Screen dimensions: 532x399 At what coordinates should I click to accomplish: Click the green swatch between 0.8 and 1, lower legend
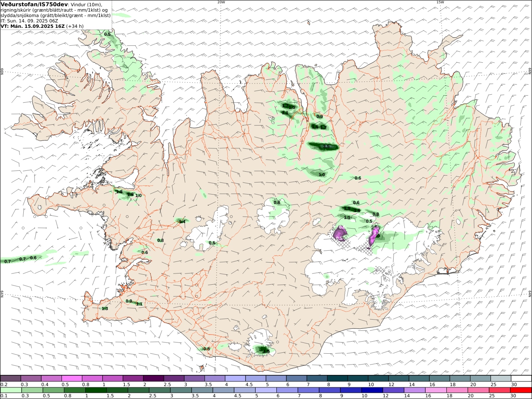pyautogui.click(x=75, y=390)
